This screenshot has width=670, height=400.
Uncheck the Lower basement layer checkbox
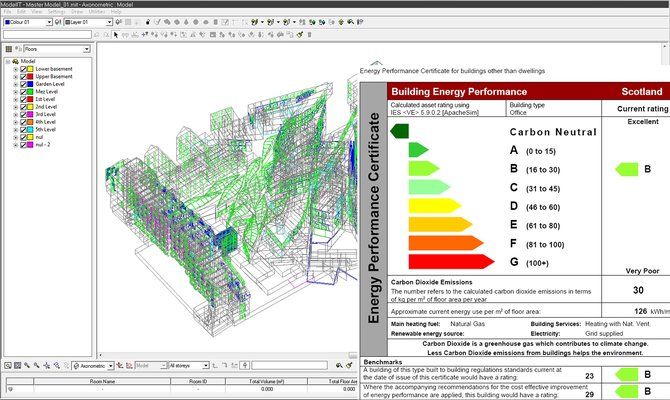23,68
